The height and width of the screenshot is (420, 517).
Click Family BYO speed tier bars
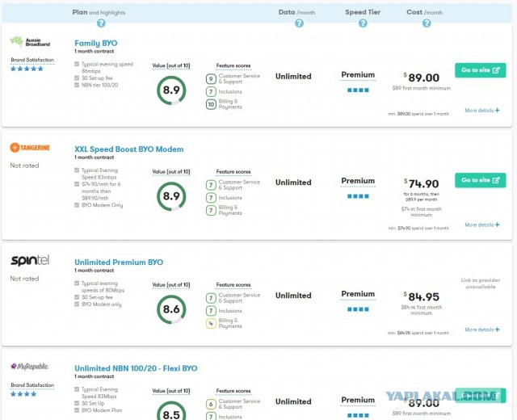[358, 90]
